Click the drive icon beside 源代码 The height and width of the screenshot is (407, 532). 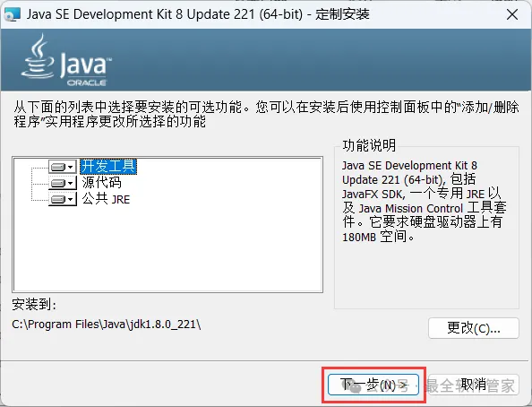[x=58, y=184]
